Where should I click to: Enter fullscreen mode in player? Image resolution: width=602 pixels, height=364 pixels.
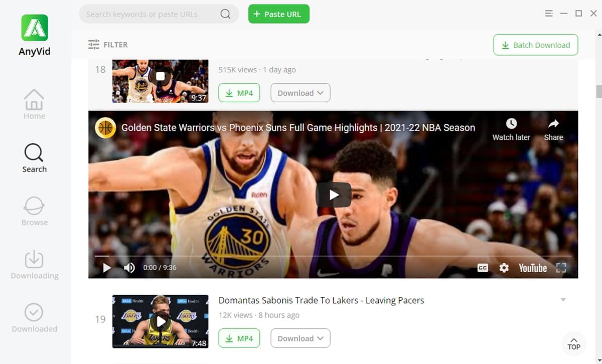(561, 268)
